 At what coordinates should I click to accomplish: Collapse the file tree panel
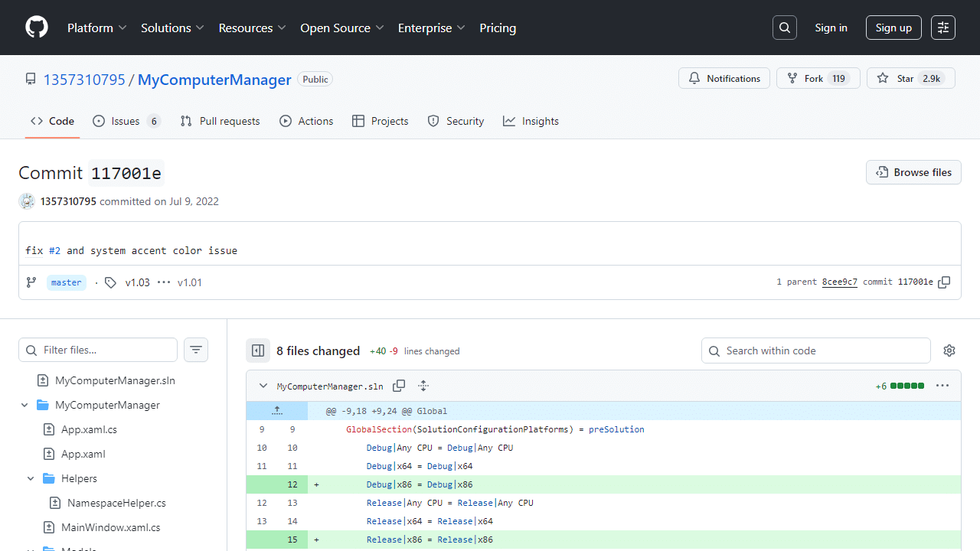point(258,350)
